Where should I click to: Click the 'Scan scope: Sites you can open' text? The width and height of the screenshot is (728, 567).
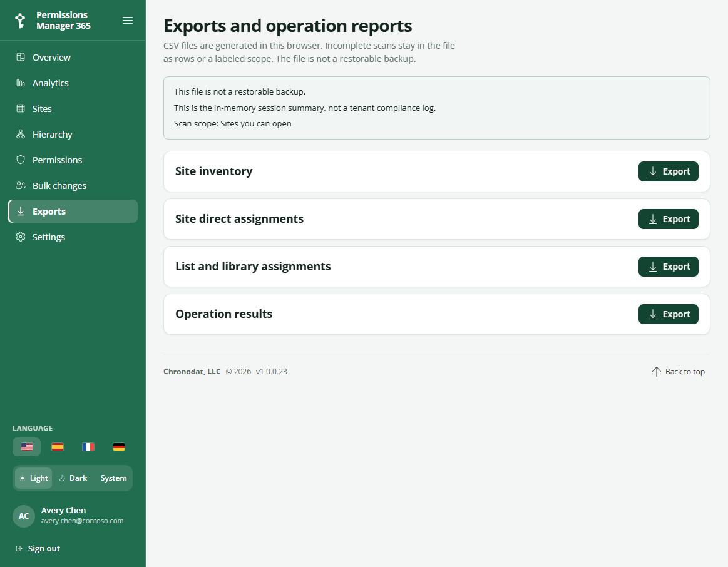[233, 123]
